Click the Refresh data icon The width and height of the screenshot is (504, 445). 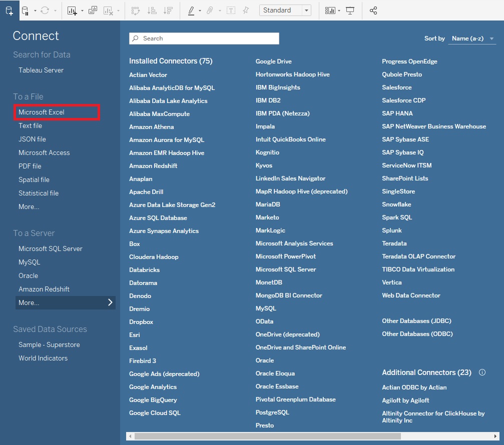[45, 10]
